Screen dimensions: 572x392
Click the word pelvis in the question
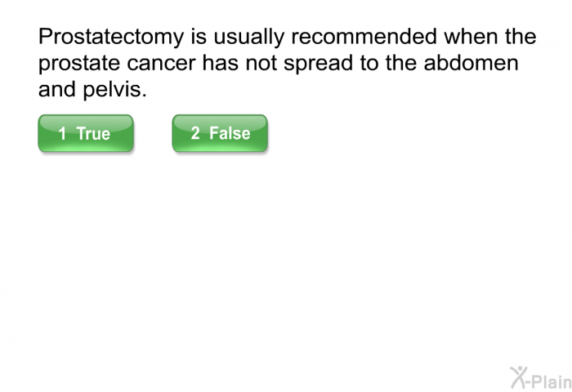pos(114,90)
